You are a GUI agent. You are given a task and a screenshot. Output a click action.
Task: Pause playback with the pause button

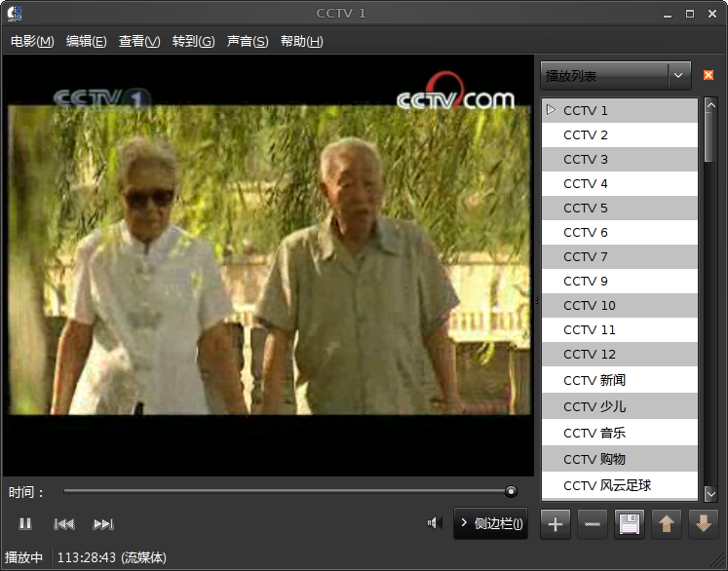click(25, 523)
